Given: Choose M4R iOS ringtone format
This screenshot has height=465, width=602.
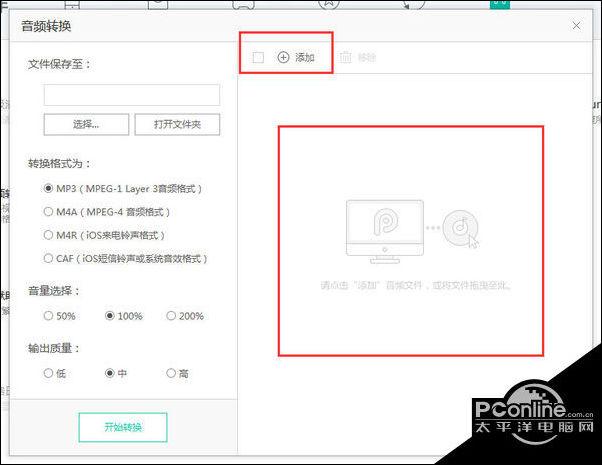Looking at the screenshot, I should (x=48, y=235).
